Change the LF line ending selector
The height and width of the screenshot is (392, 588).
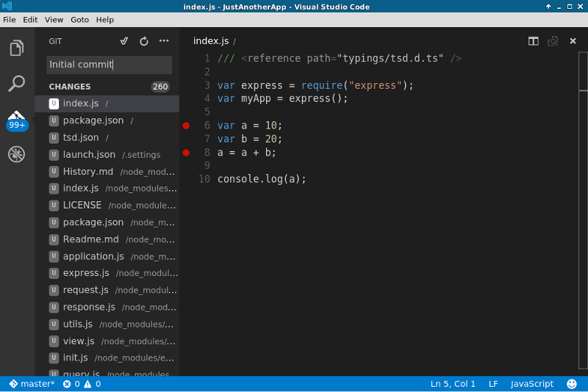[x=493, y=384]
